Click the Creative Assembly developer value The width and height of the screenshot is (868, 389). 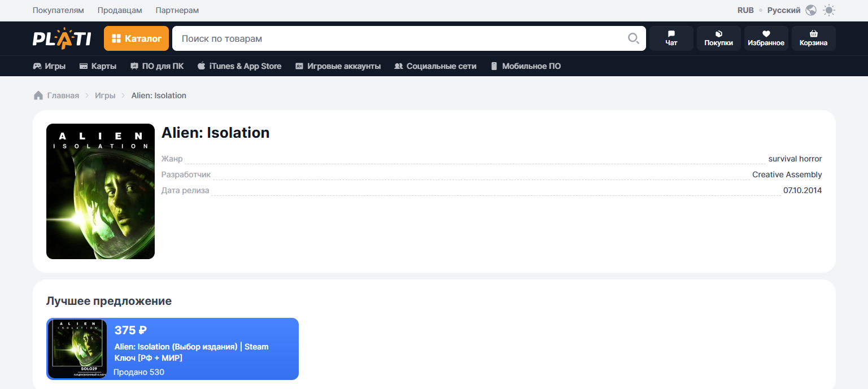pos(787,174)
